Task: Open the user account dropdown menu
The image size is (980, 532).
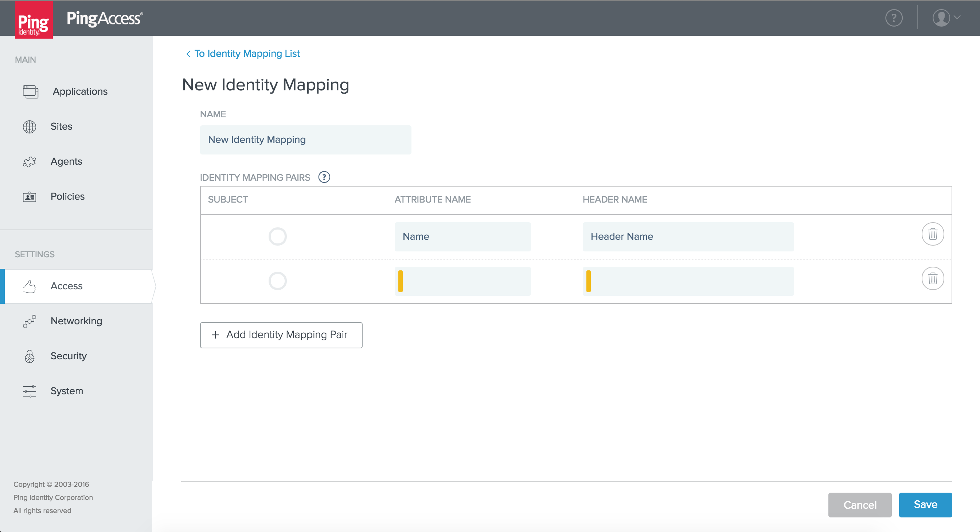Action: click(946, 18)
